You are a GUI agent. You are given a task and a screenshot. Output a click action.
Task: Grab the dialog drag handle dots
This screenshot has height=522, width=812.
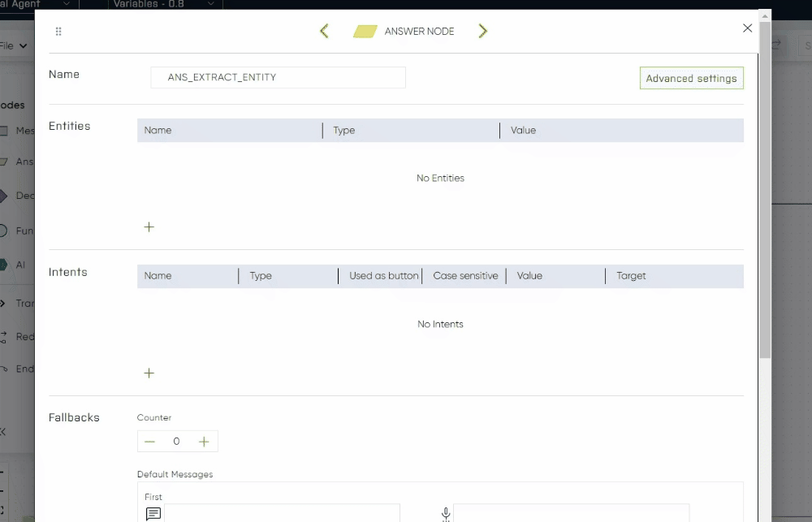click(58, 32)
